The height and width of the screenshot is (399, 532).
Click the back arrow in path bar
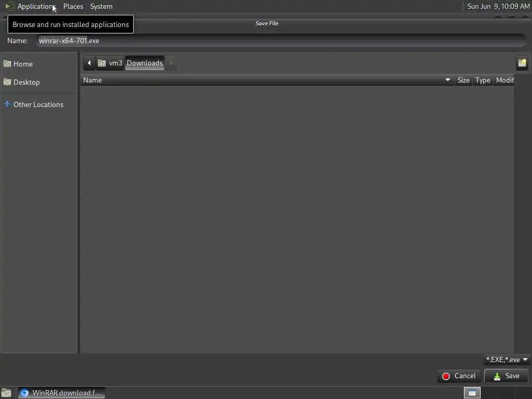click(89, 63)
